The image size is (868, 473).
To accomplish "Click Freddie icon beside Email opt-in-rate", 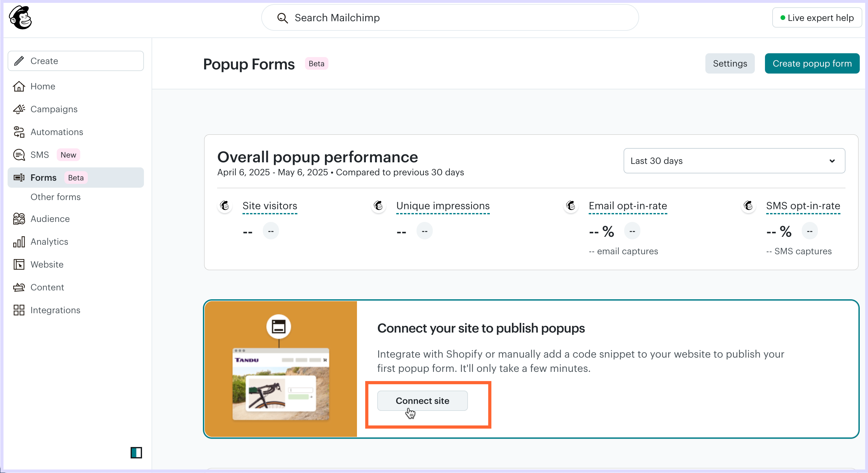I will point(571,205).
